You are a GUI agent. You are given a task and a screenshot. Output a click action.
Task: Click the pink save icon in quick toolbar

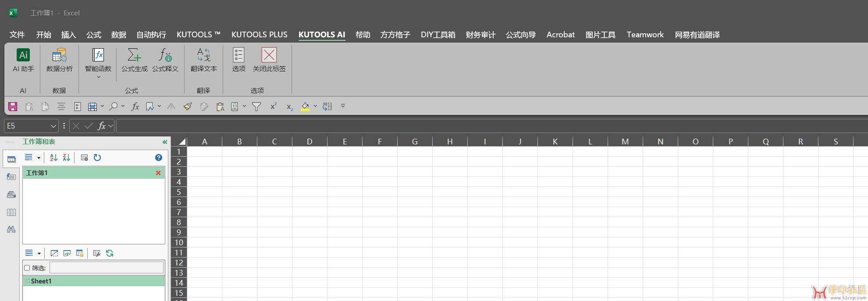(x=13, y=107)
